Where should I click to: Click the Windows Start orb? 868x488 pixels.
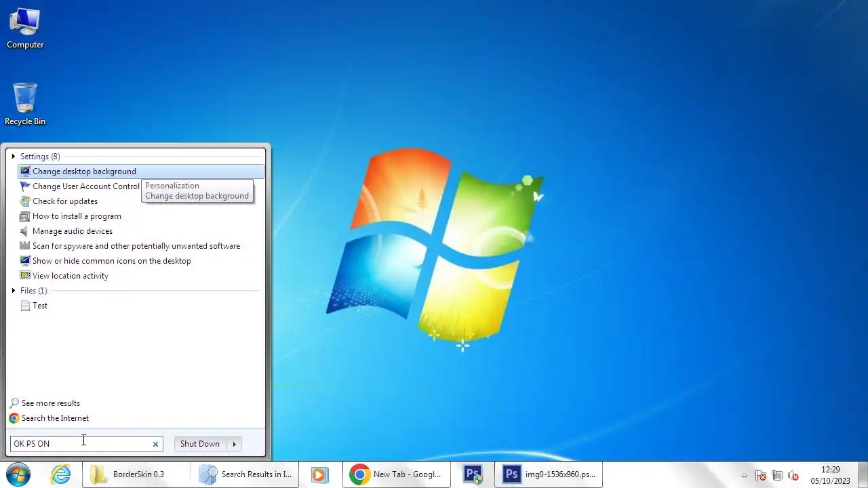(x=18, y=474)
